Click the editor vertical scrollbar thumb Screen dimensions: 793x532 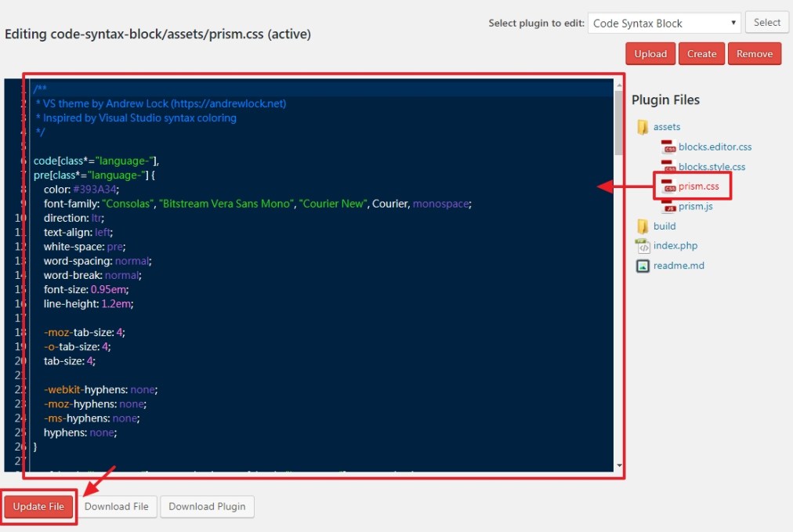click(618, 123)
